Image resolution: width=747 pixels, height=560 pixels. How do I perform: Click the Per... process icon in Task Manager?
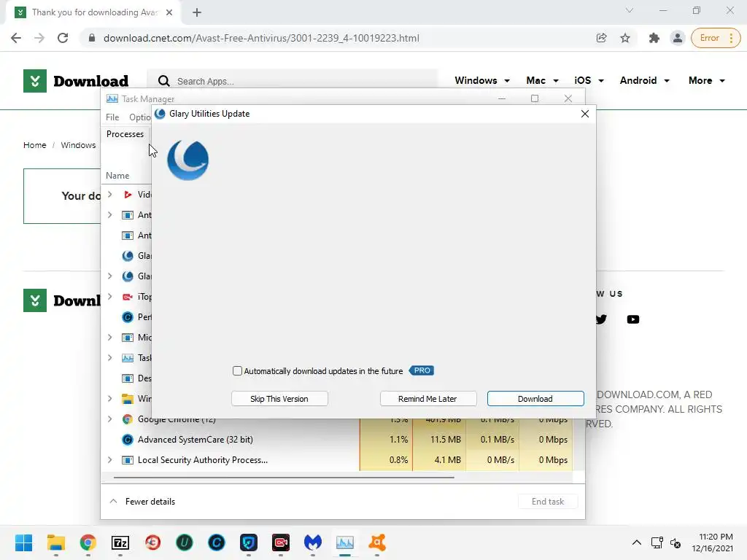pos(128,317)
